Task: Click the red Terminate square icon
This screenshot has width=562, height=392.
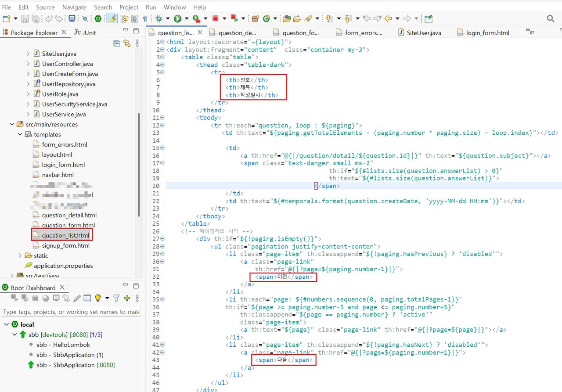Action: 215,19
